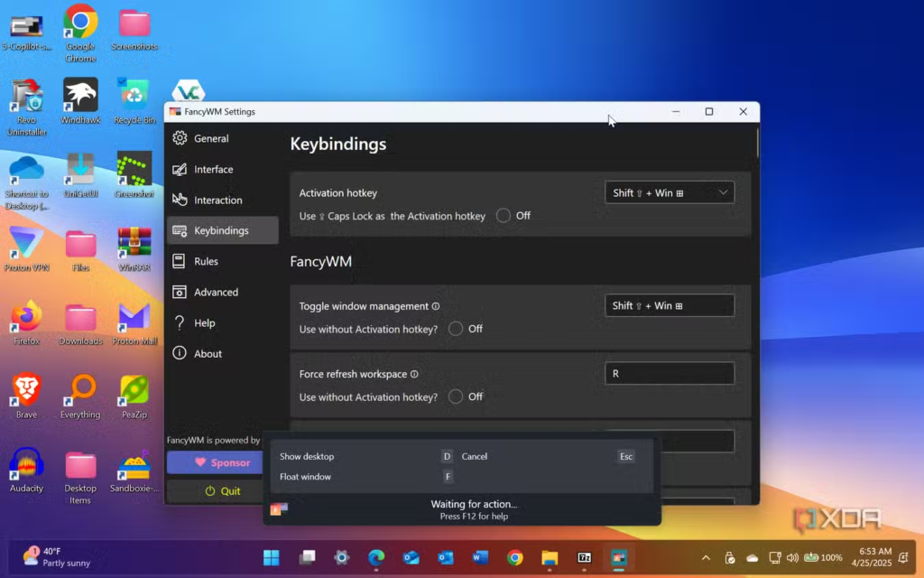Launch WinRAR from the desktop
The height and width of the screenshot is (578, 924).
134,249
